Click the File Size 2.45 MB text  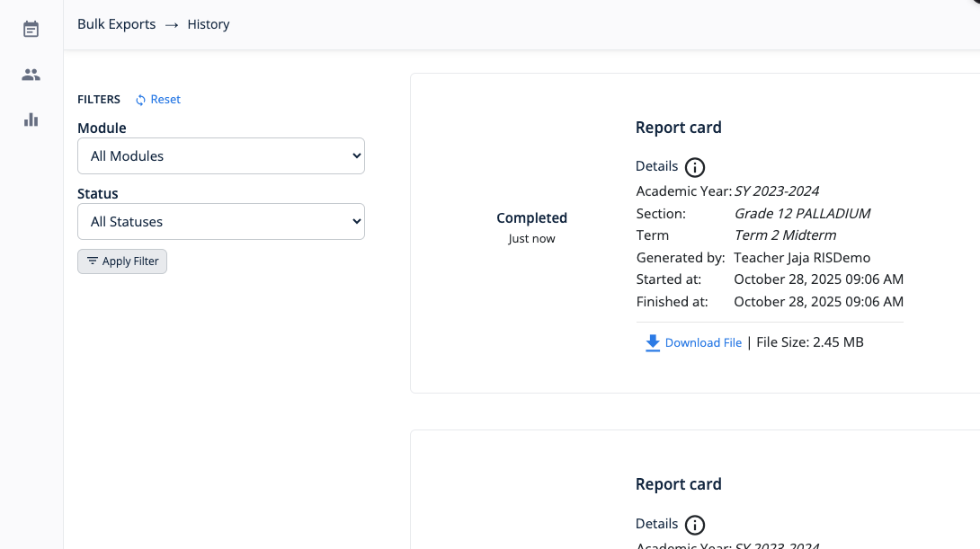pyautogui.click(x=810, y=342)
